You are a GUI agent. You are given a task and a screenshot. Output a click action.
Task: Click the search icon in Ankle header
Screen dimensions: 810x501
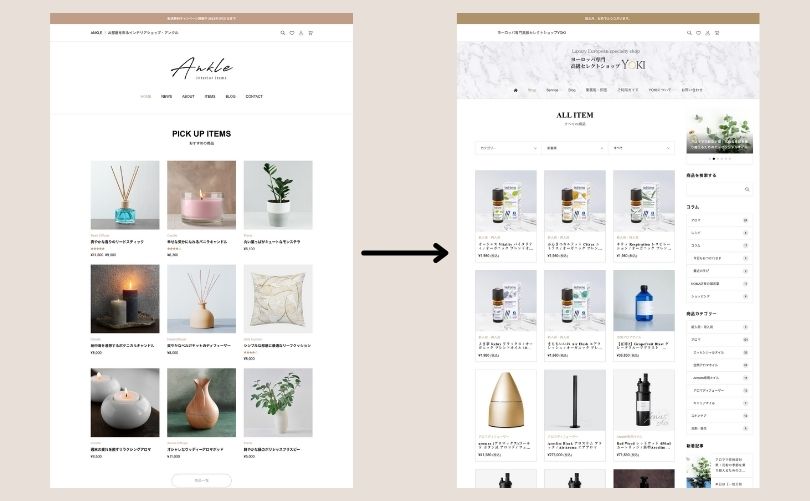click(x=283, y=33)
